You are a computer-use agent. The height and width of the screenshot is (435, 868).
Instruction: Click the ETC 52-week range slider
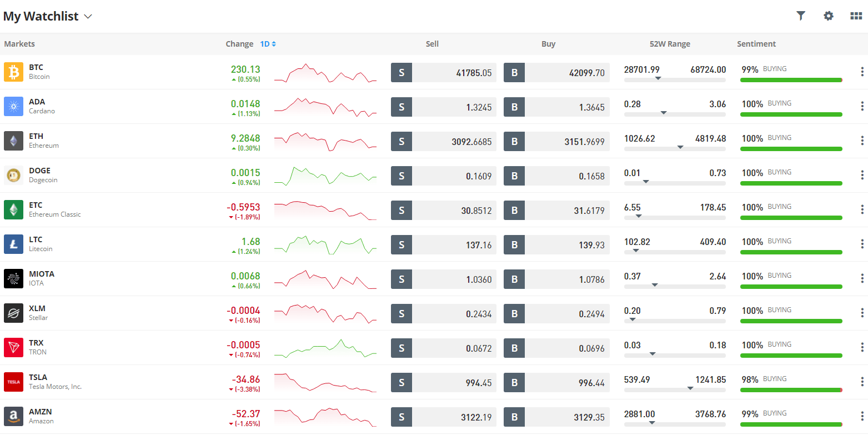click(x=674, y=217)
